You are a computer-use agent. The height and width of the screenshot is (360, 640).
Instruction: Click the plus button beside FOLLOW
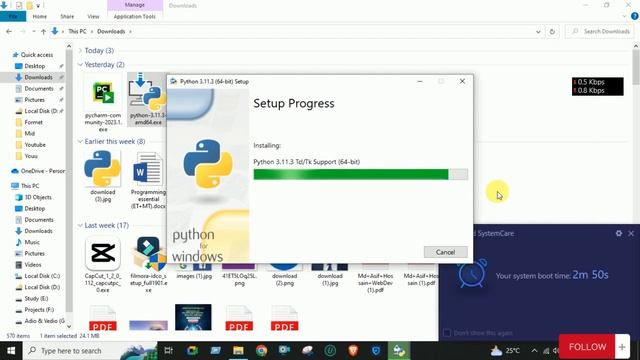coord(622,347)
